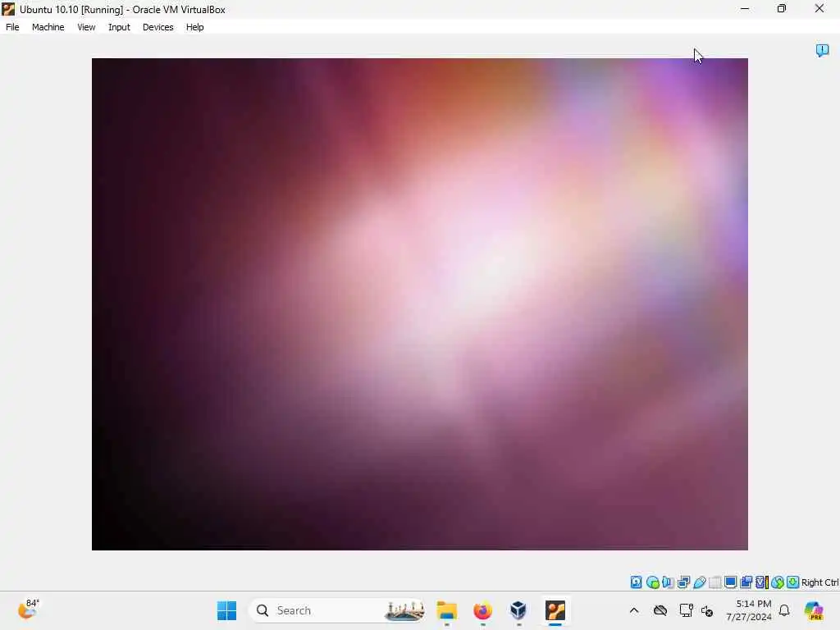Click the virtualization features V indicator
This screenshot has width=840, height=630.
762,582
